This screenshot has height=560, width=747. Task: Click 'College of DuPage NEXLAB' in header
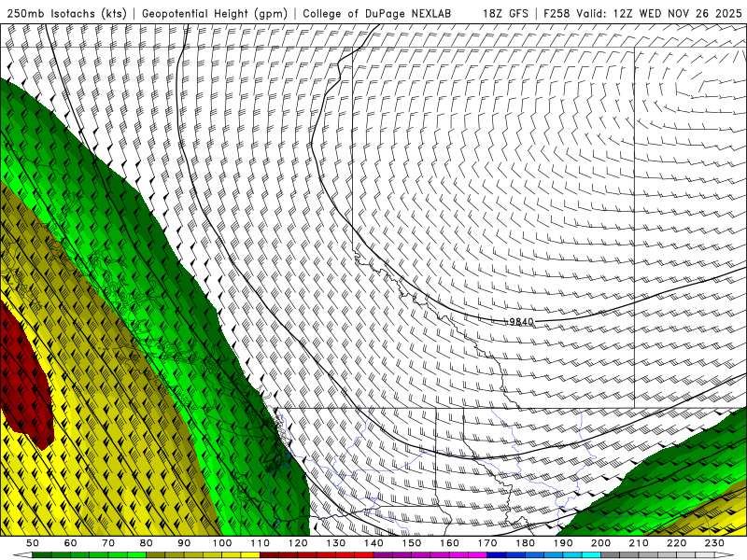[376, 14]
